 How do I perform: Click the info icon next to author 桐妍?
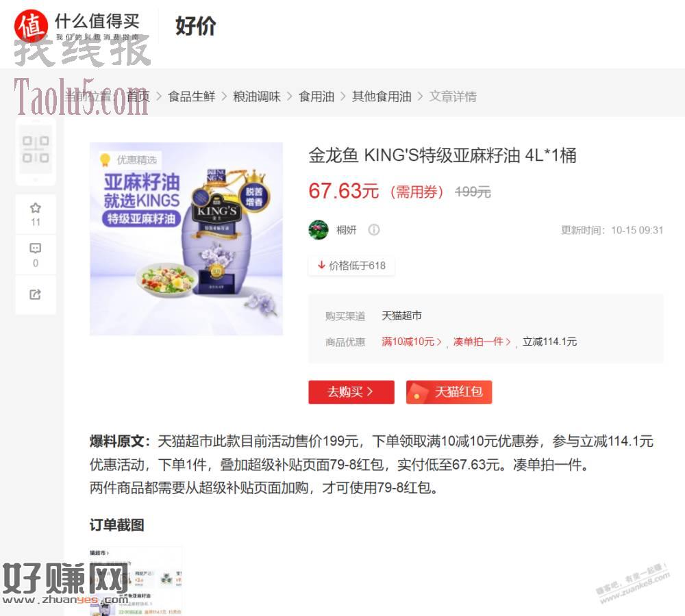pyautogui.click(x=374, y=230)
